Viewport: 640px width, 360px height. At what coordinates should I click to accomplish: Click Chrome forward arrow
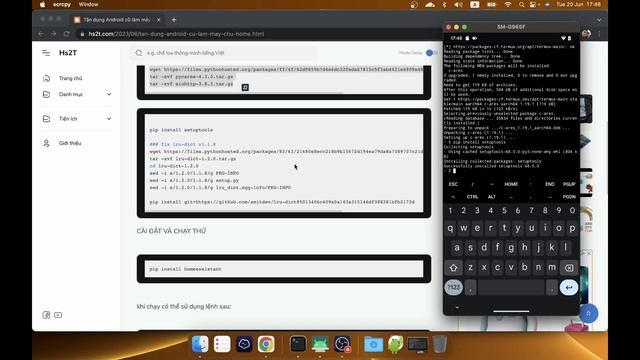point(53,34)
